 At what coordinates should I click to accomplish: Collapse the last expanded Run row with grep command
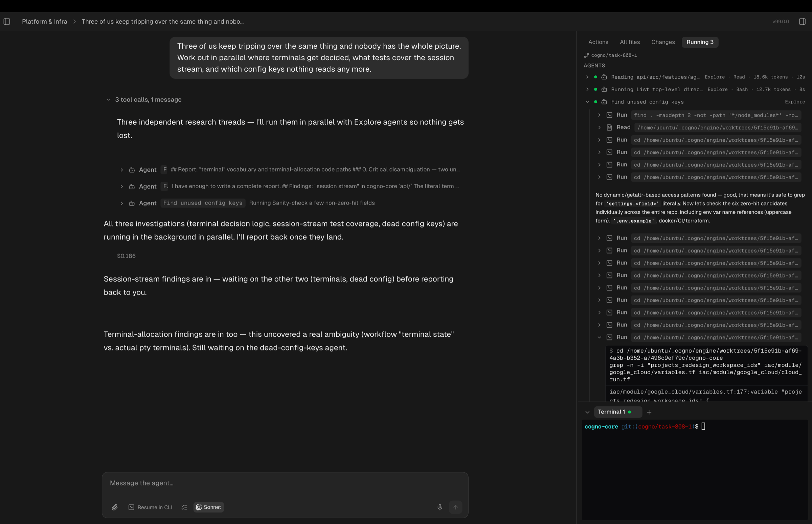[x=599, y=337]
